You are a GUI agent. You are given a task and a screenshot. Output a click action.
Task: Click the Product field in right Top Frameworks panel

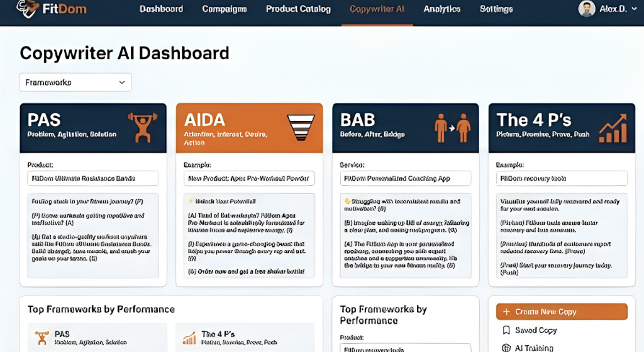pos(406,348)
